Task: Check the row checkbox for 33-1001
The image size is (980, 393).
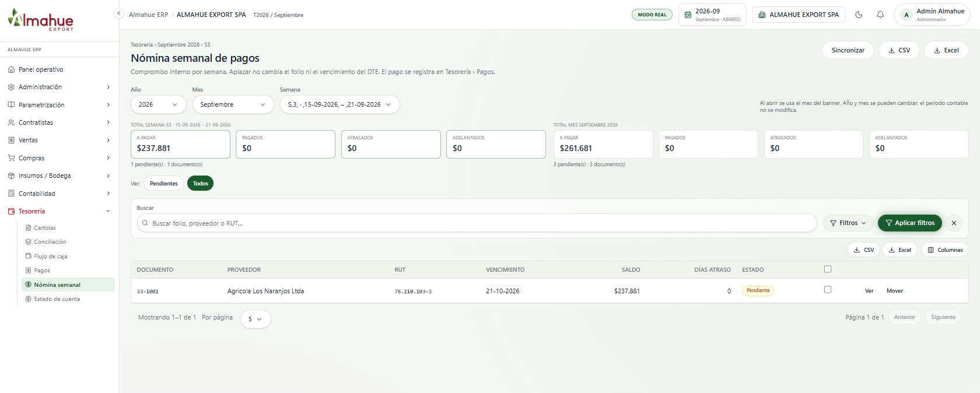Action: 828,290
